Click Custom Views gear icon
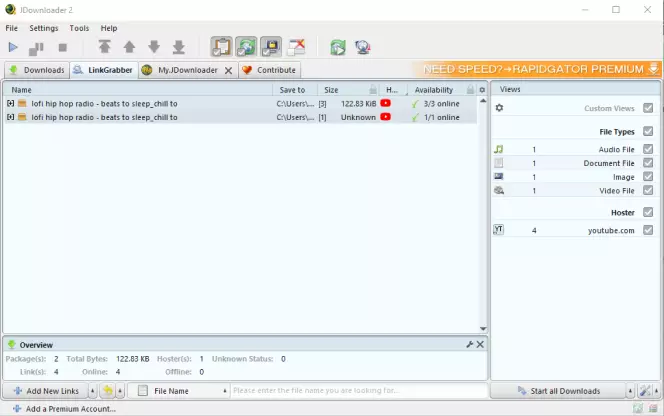664x416 pixels. [499, 108]
